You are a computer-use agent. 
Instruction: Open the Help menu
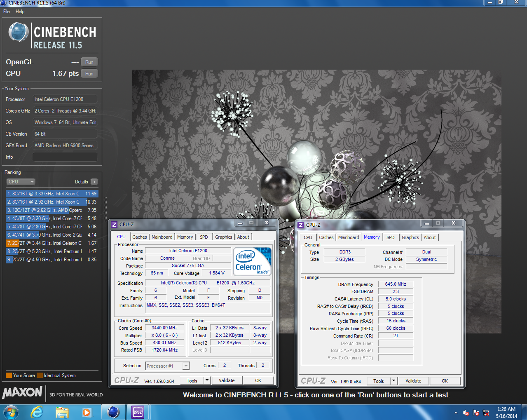click(x=20, y=12)
